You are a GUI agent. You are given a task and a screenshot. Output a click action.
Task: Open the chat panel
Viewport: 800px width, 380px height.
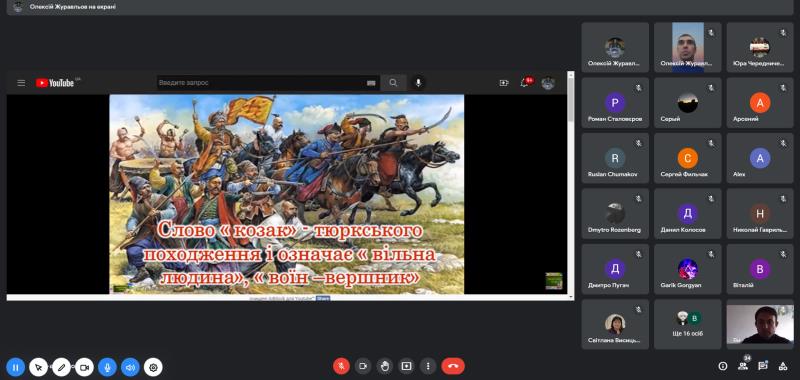coord(762,366)
